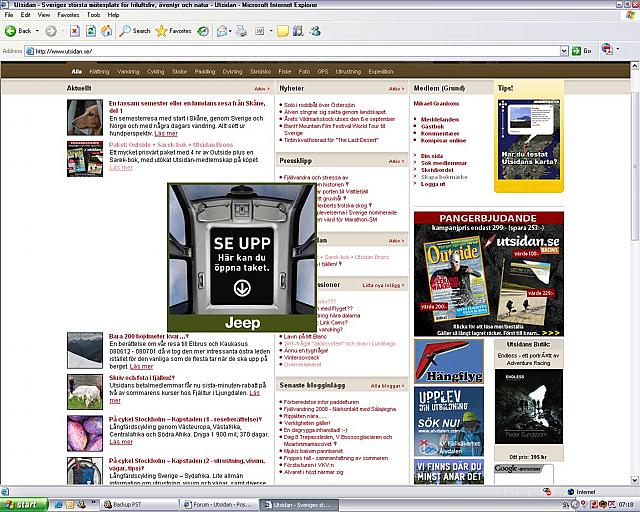
Task: Launch the Messenger people icon
Action: click(315, 31)
